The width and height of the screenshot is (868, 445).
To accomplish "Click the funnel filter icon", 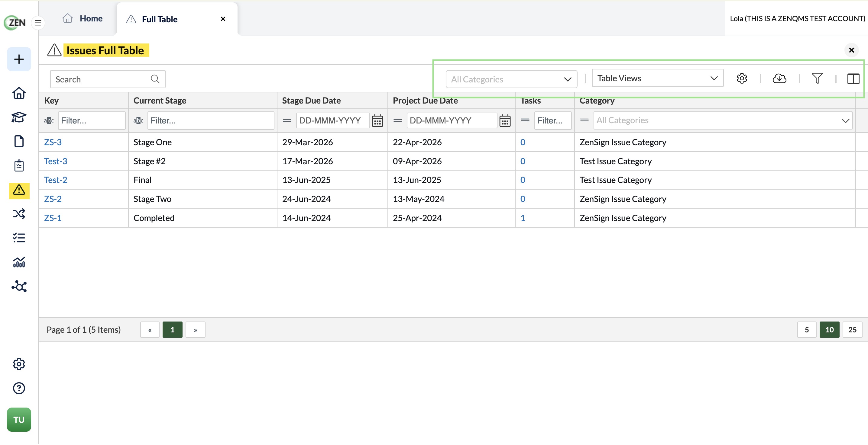I will pyautogui.click(x=817, y=79).
